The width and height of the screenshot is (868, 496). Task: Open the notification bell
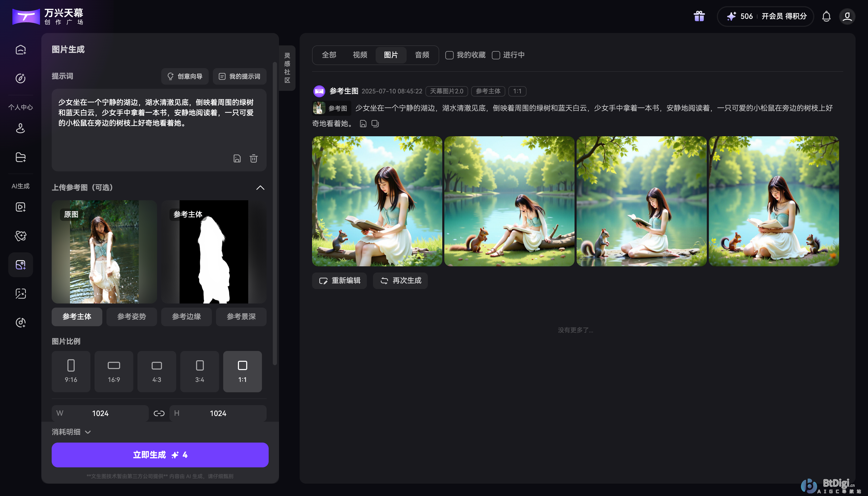826,16
